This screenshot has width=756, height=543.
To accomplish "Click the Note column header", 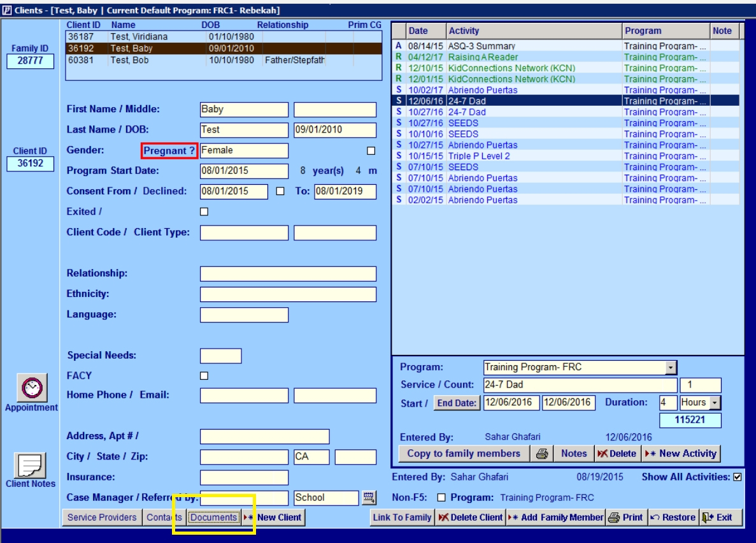I will point(725,31).
